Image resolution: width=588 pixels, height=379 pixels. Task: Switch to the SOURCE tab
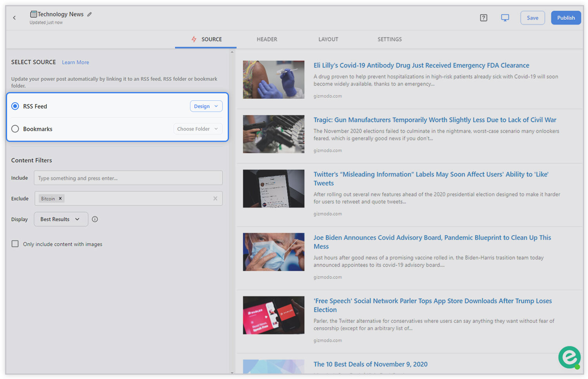pyautogui.click(x=206, y=39)
